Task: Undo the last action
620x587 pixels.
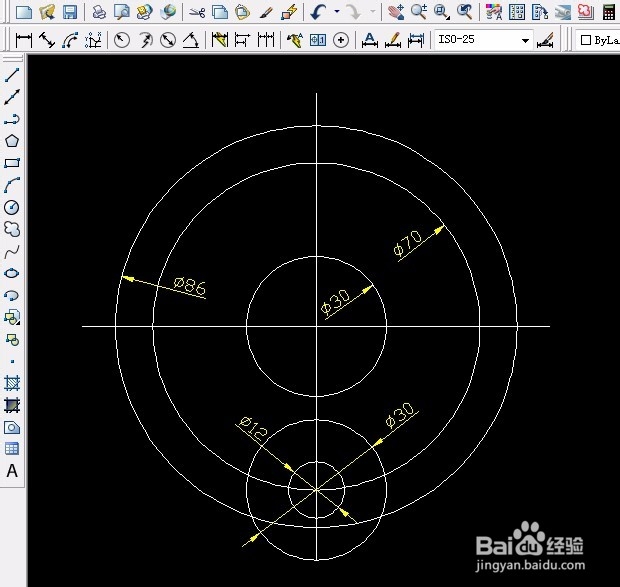Action: coord(318,12)
